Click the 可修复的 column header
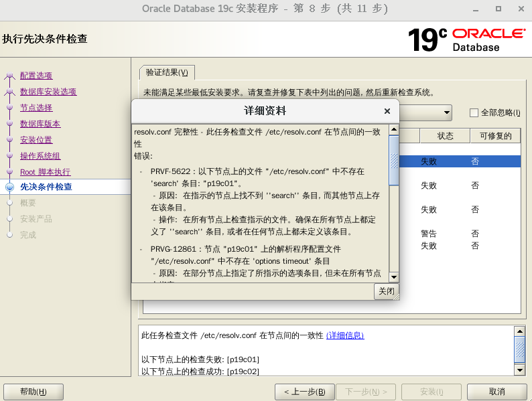The image size is (532, 401). [x=495, y=136]
